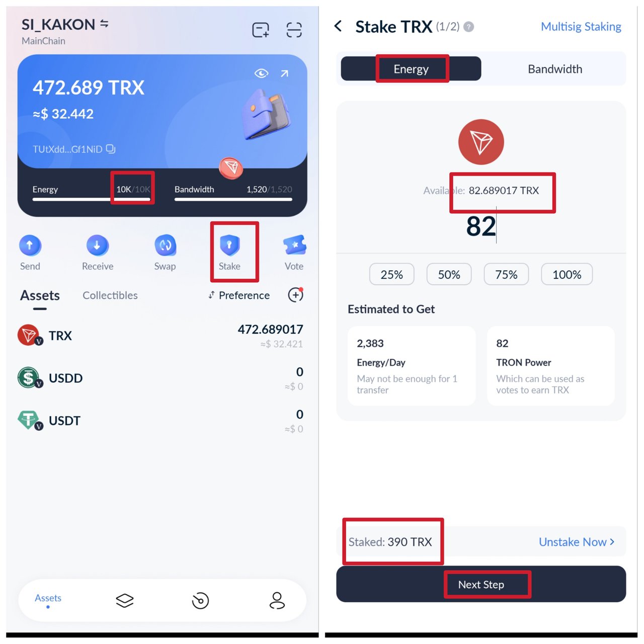The image size is (644, 644).
Task: Click the Next Step button
Action: click(x=481, y=584)
